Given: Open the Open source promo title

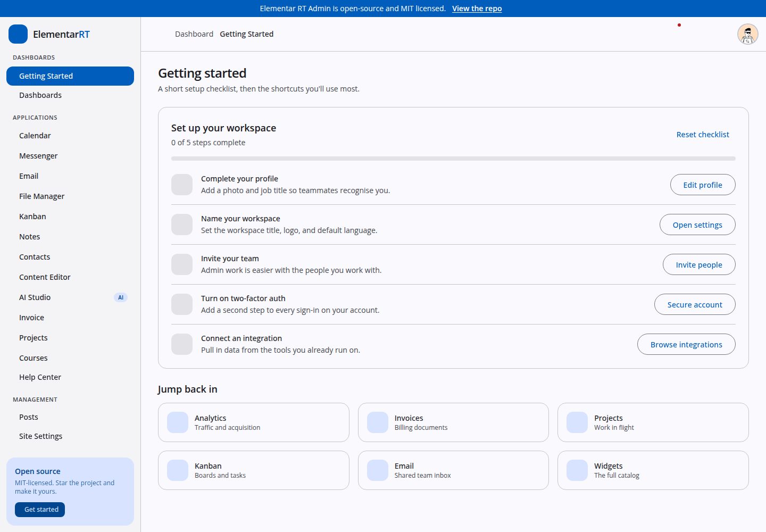Looking at the screenshot, I should coord(38,471).
